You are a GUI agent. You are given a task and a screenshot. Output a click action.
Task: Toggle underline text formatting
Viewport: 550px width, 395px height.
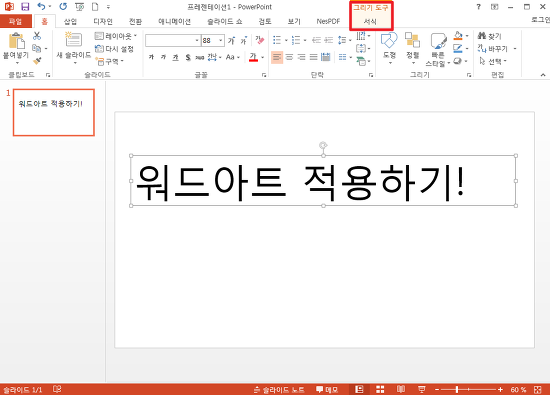(x=176, y=57)
